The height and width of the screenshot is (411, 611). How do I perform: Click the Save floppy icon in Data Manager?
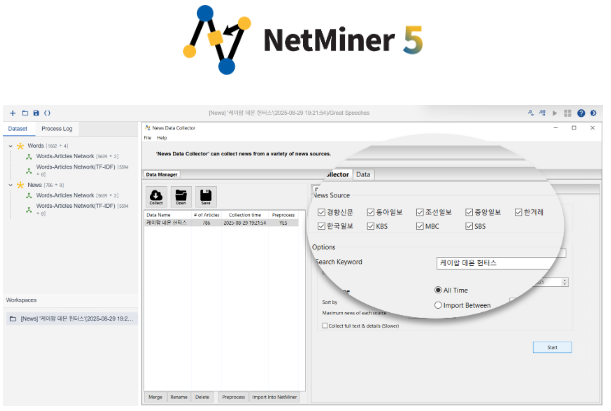coord(206,196)
